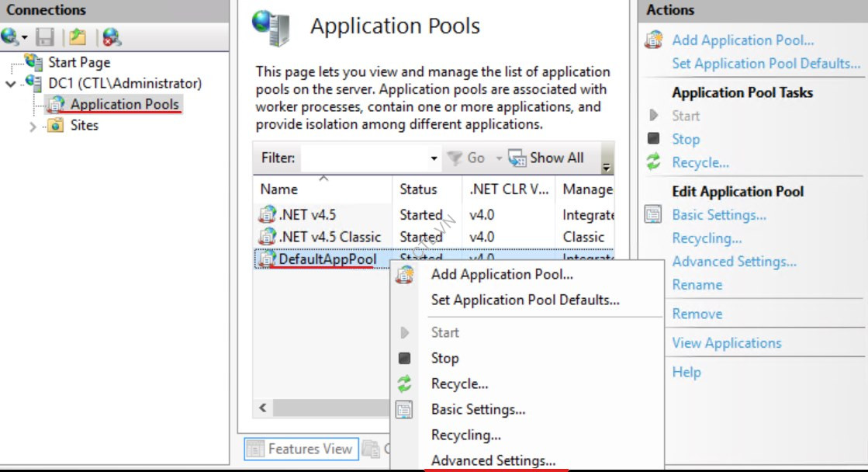Viewport: 868px width, 472px height.
Task: Choose Advanced Settings in context menu
Action: point(493,460)
